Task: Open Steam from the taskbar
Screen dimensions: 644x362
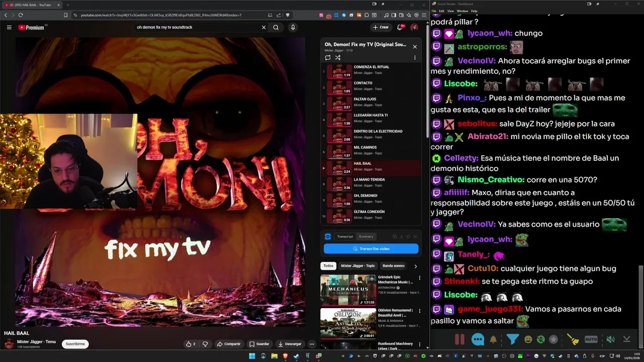Action: (x=296, y=356)
